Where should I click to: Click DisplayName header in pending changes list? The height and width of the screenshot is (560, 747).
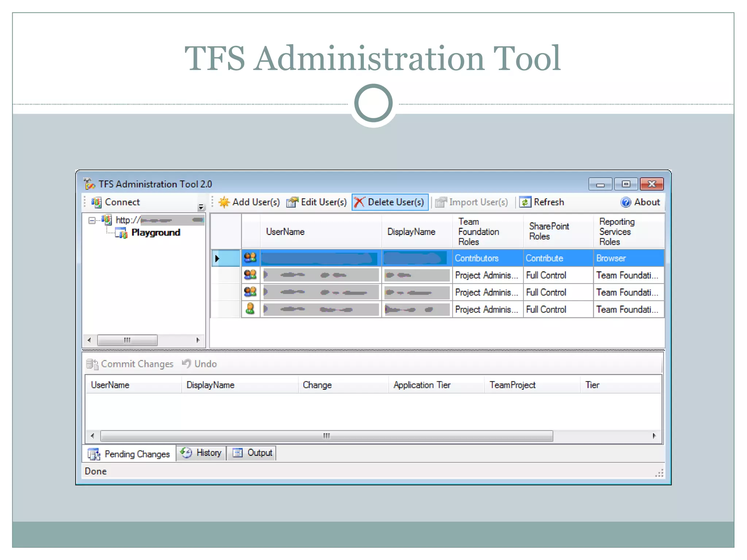240,385
